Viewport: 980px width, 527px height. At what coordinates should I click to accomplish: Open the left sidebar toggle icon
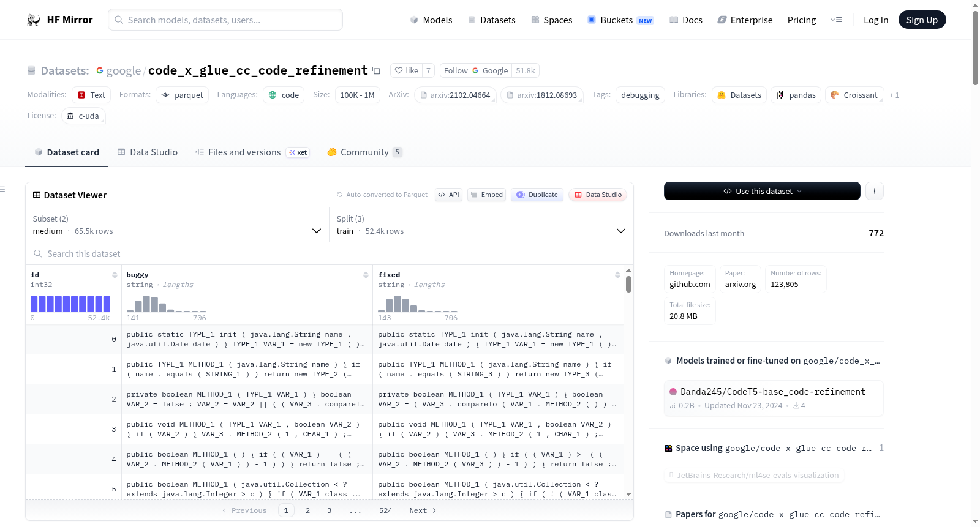(x=3, y=189)
